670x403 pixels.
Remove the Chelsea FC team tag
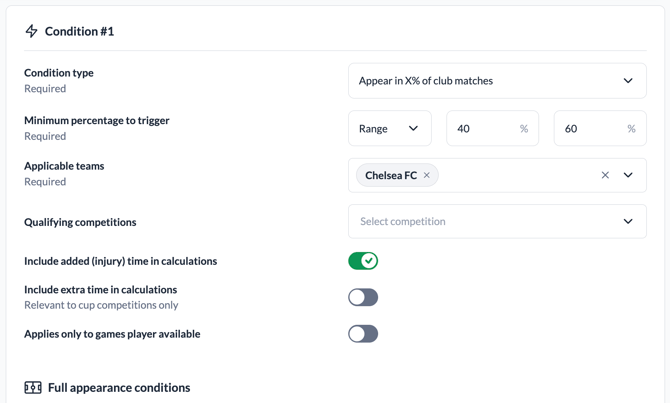[x=427, y=176]
